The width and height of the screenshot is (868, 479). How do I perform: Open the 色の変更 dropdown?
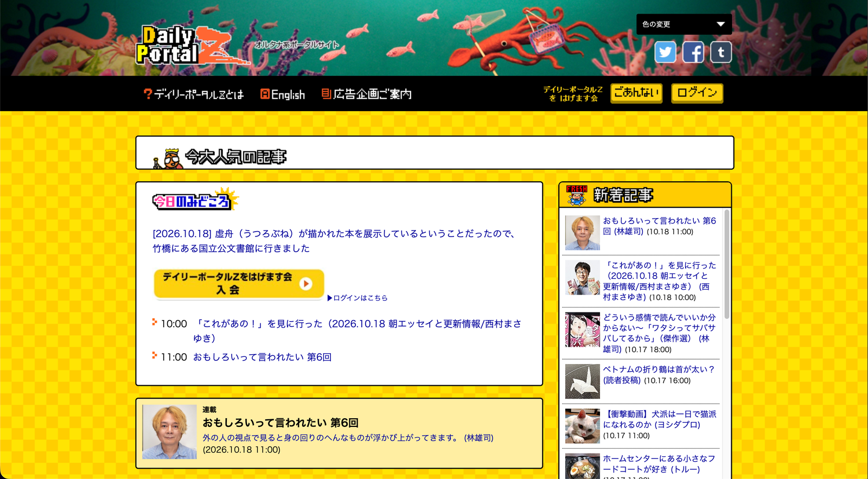pyautogui.click(x=684, y=24)
